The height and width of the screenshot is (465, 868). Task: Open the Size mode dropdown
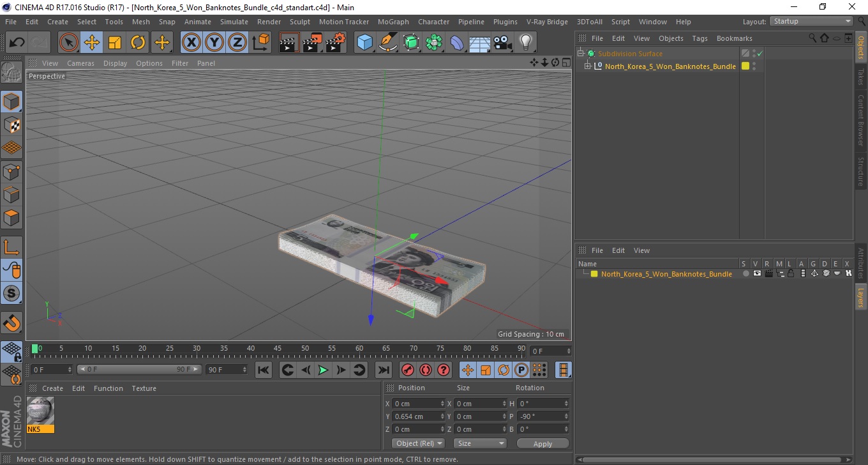tap(480, 443)
